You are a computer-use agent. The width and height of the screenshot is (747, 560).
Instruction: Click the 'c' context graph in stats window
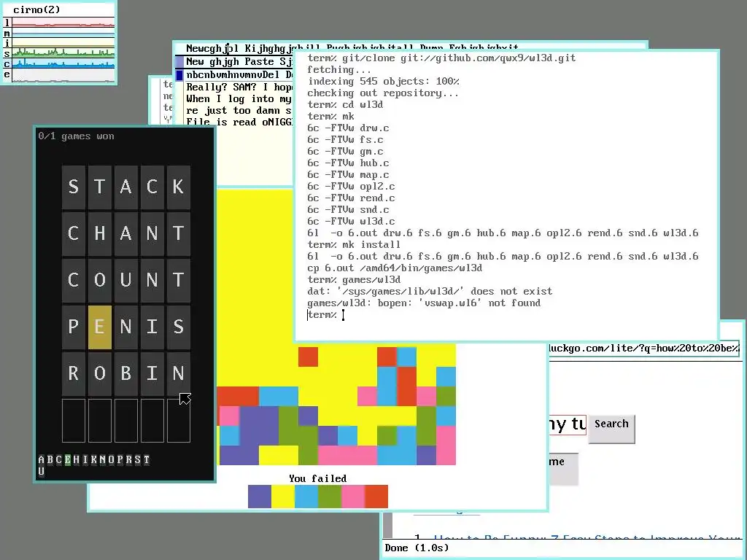pyautogui.click(x=63, y=64)
